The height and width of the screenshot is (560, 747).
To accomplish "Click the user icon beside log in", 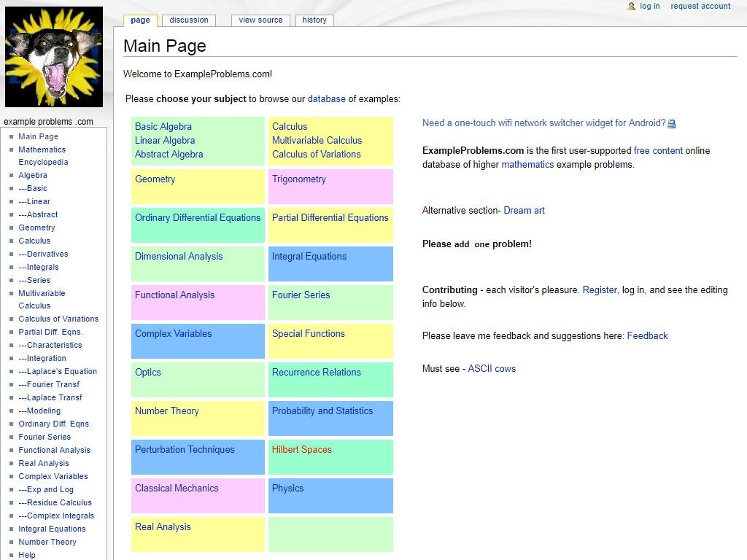I will coord(631,7).
